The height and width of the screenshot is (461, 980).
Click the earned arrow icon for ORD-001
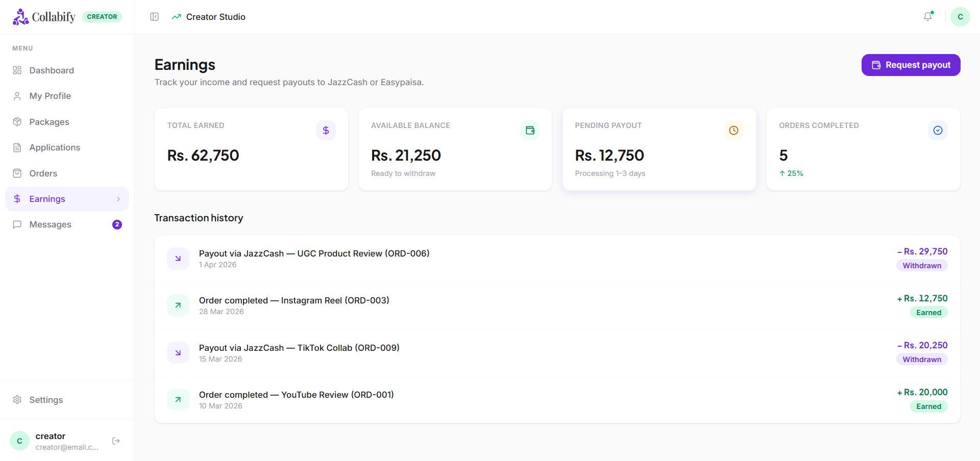(x=178, y=400)
